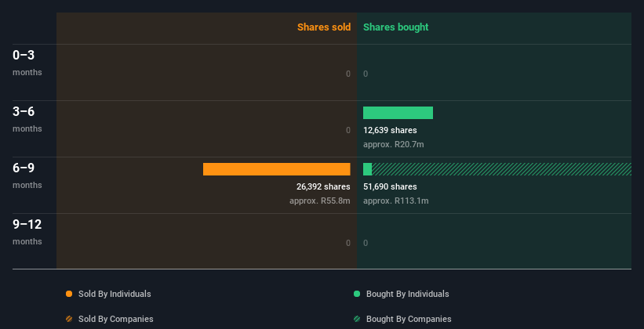Click the green bar for 3–6 months bought

[398, 113]
